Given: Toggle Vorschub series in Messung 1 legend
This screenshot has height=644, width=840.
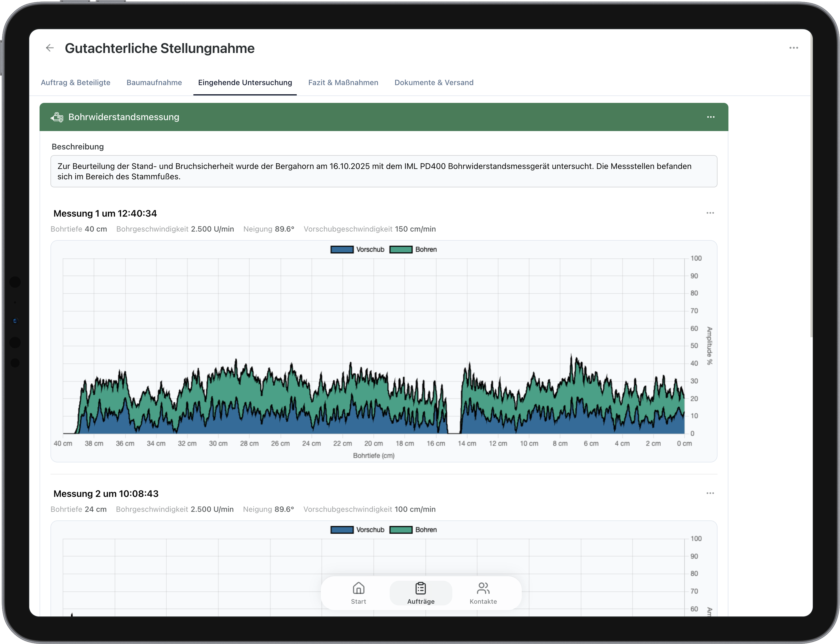Looking at the screenshot, I should 357,249.
